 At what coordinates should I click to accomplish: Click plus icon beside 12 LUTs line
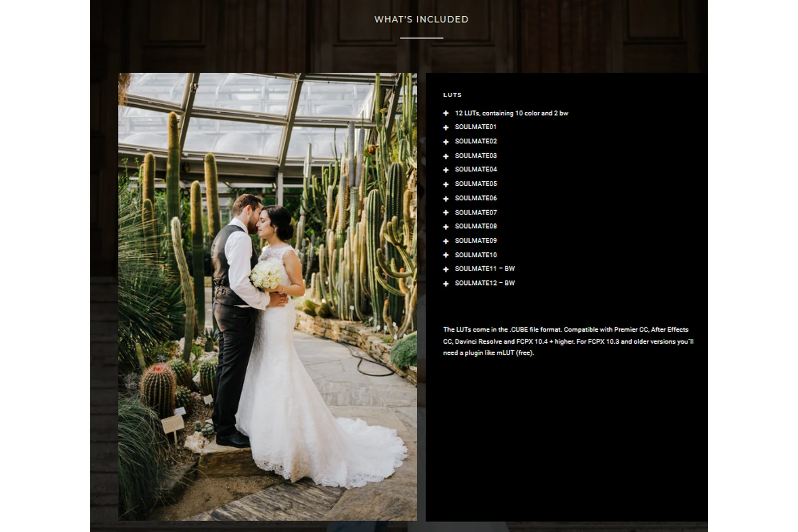446,113
